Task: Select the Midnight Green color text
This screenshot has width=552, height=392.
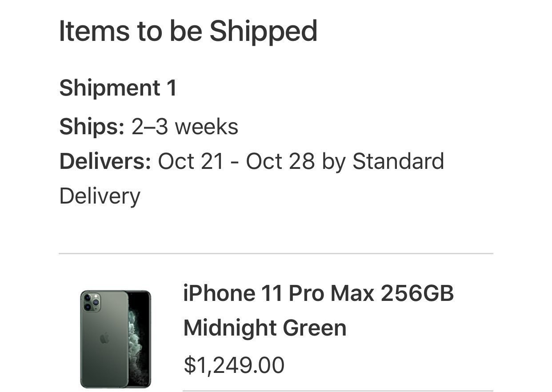Action: pos(264,328)
